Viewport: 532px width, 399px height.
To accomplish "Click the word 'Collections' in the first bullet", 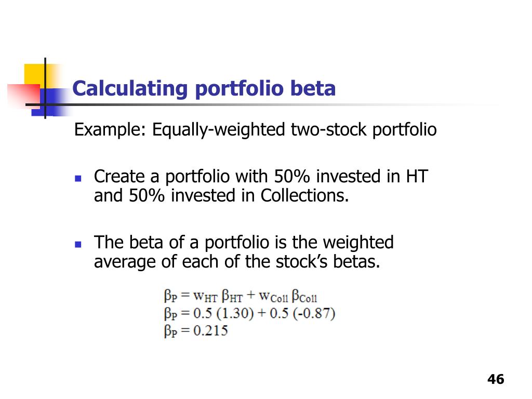I will pyautogui.click(x=304, y=196).
